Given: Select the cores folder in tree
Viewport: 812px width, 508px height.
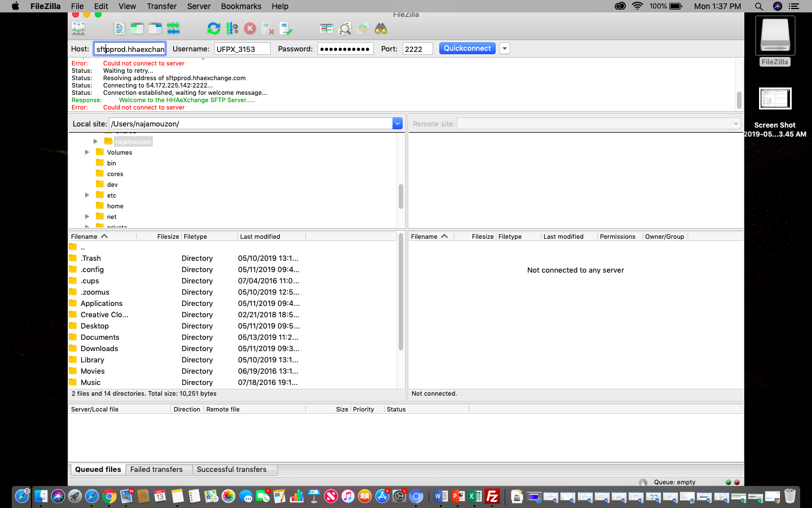Looking at the screenshot, I should click(x=115, y=174).
